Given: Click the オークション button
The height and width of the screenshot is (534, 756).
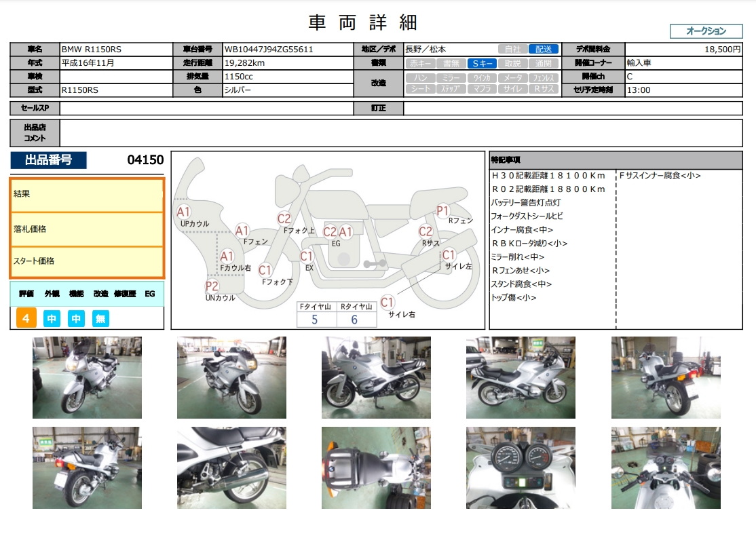Looking at the screenshot, I should pos(706,31).
